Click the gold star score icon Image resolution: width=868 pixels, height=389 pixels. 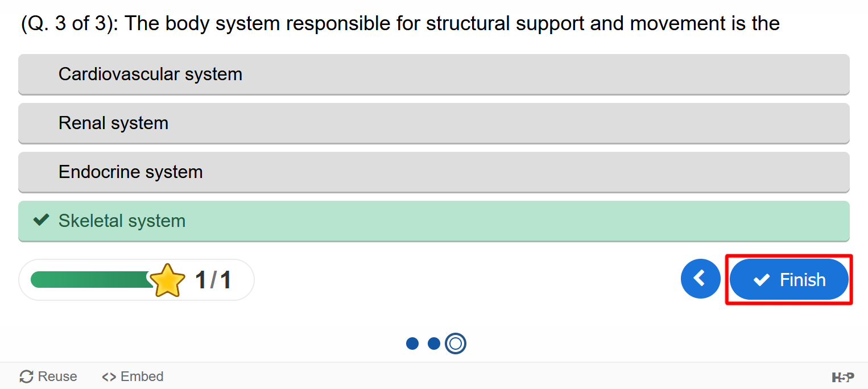tap(167, 280)
